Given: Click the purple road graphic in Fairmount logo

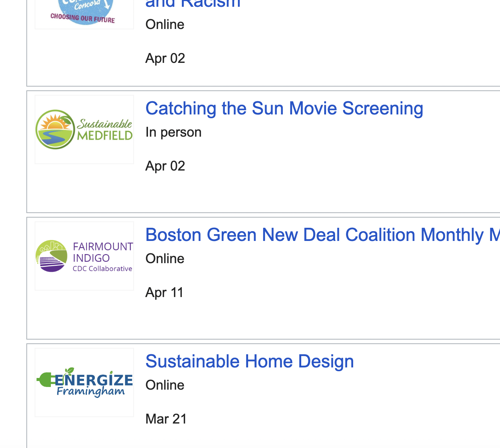Looking at the screenshot, I should (x=51, y=262).
